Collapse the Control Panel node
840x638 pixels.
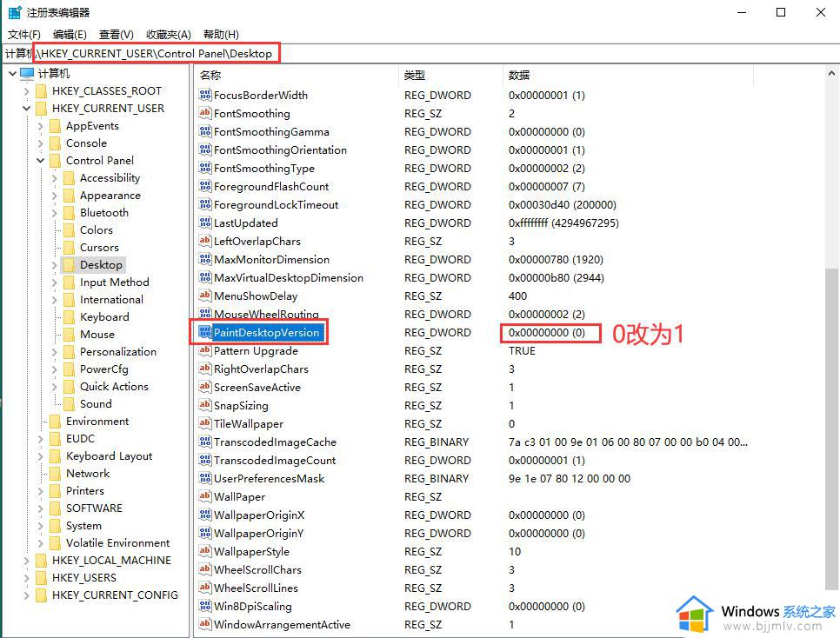click(40, 160)
